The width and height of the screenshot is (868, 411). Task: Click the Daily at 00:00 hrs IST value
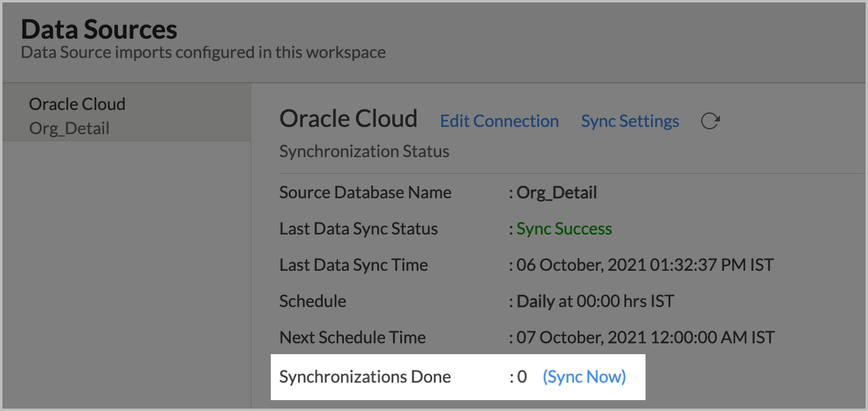click(x=595, y=301)
